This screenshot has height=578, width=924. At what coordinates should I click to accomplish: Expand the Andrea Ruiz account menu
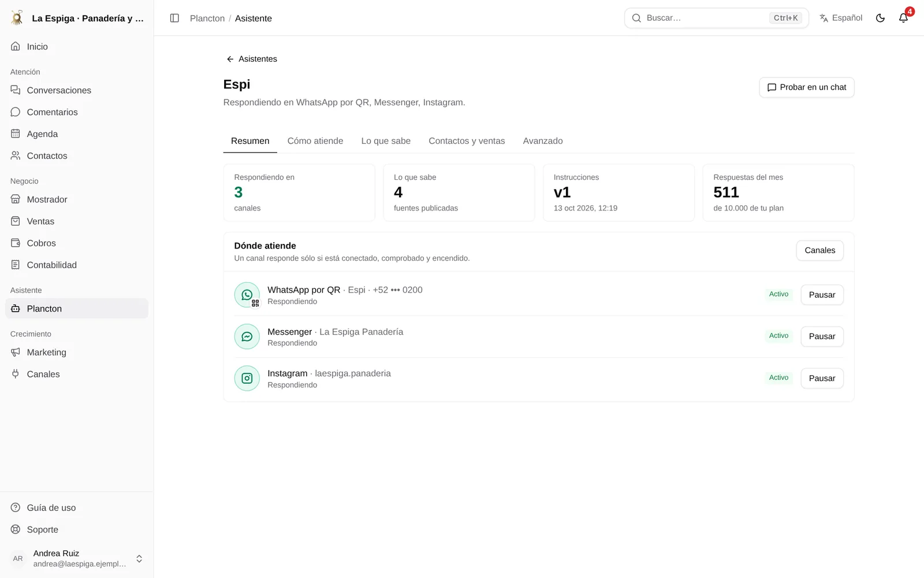[x=77, y=558]
